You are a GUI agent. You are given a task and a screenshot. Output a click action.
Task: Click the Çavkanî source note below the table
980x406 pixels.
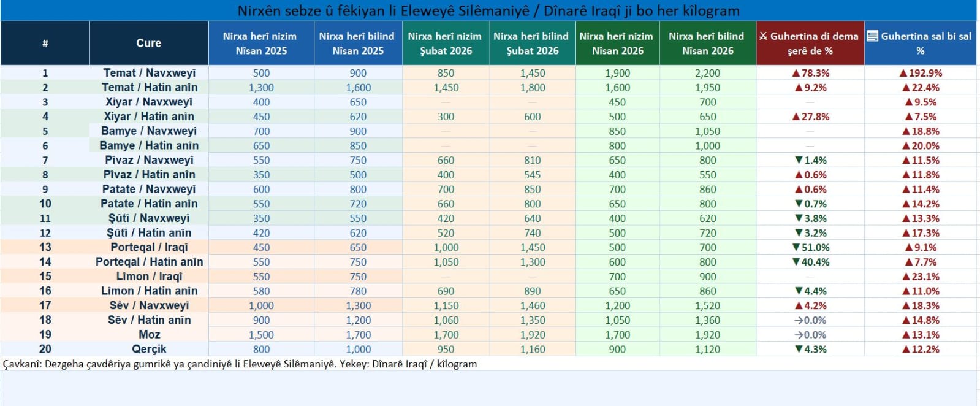click(x=240, y=364)
